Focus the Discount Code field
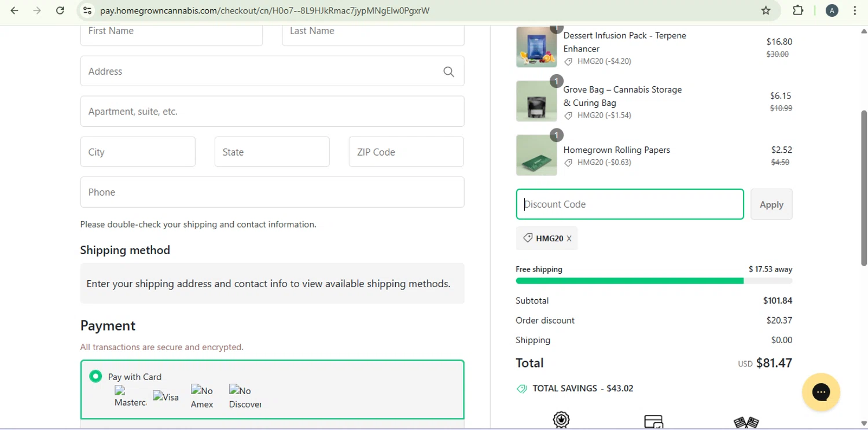 (x=630, y=204)
